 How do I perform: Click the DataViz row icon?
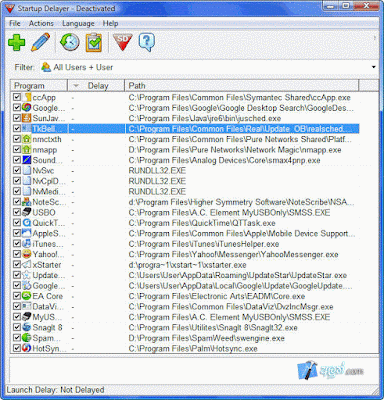click(27, 306)
